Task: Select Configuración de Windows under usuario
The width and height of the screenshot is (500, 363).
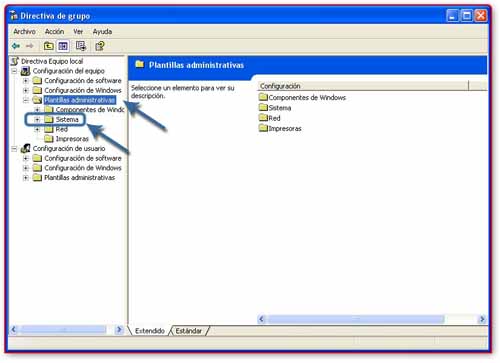Action: point(83,168)
